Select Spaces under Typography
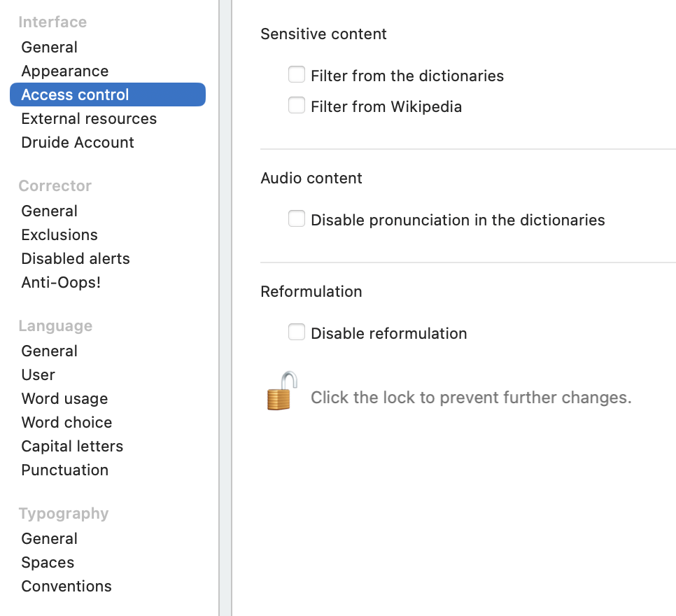The image size is (676, 616). tap(48, 563)
